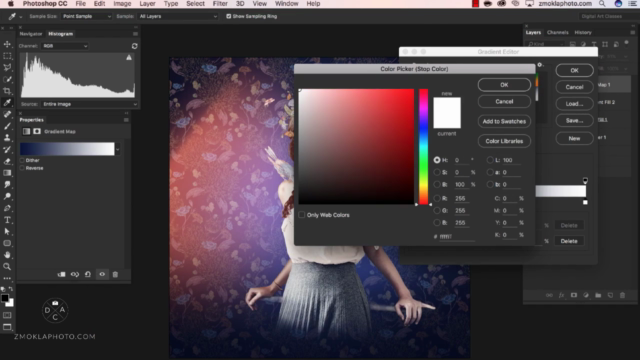Select the Pen tool
Viewport: 640px width, 360px height.
coord(7,208)
